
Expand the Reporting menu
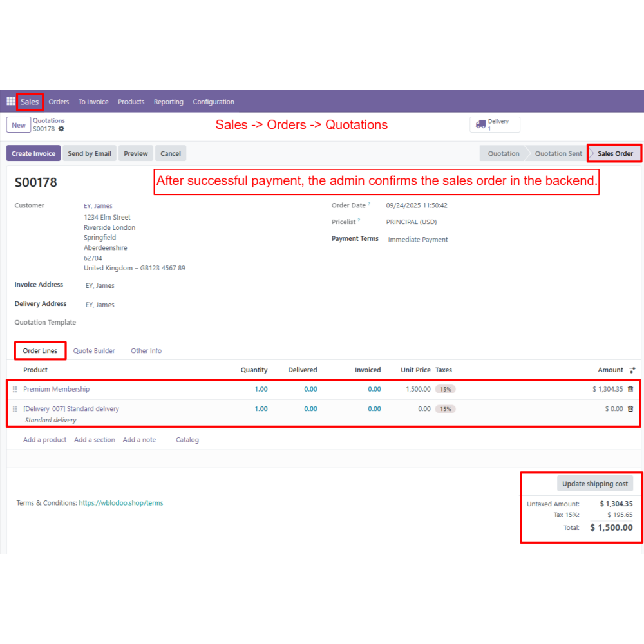point(168,102)
